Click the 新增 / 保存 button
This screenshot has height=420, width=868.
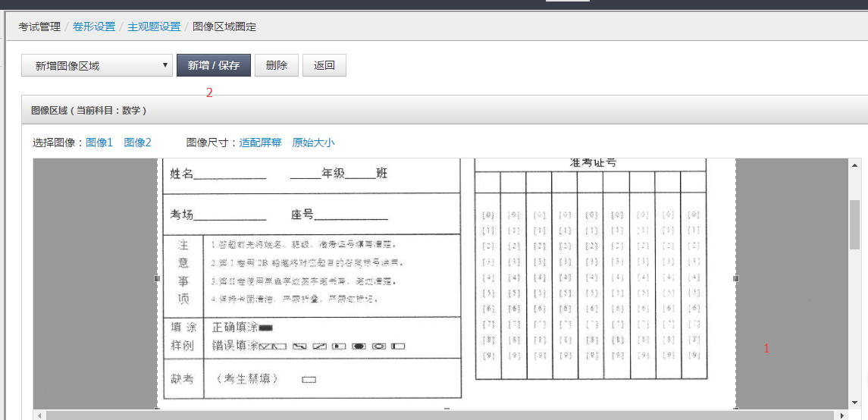pos(214,65)
